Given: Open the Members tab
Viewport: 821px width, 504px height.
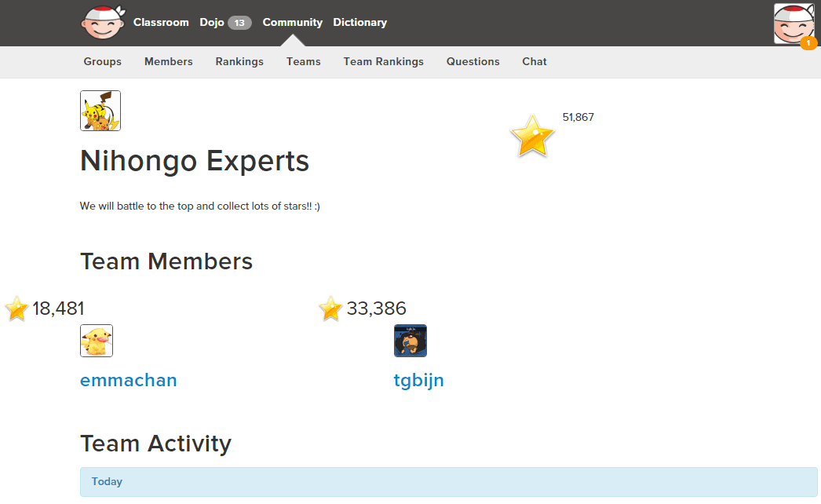Looking at the screenshot, I should click(x=169, y=62).
